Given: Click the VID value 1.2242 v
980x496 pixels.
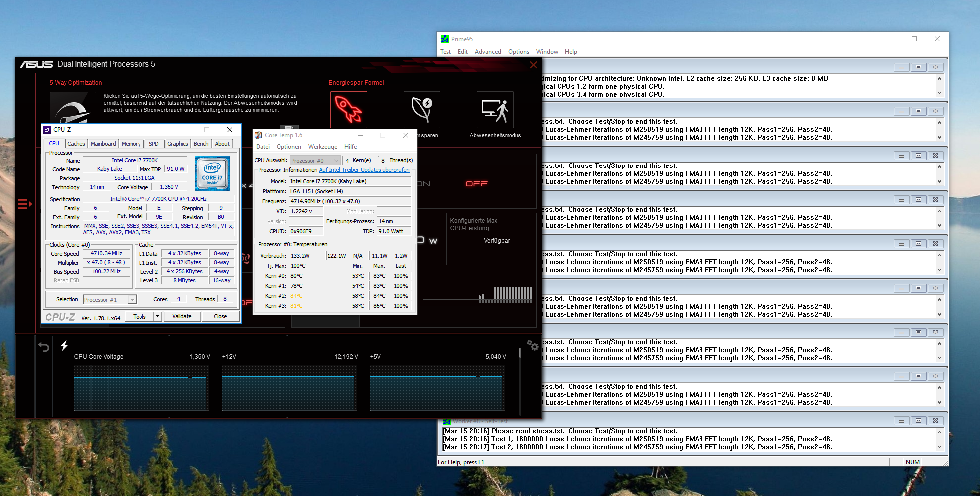Looking at the screenshot, I should click(x=306, y=211).
